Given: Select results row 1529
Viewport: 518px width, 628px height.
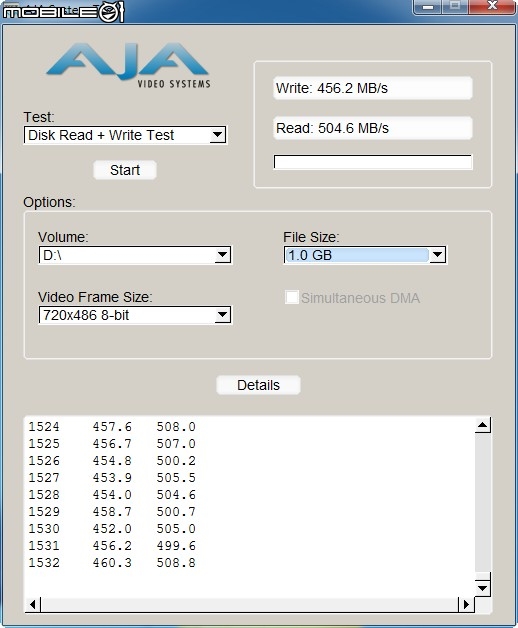Looking at the screenshot, I should point(112,512).
